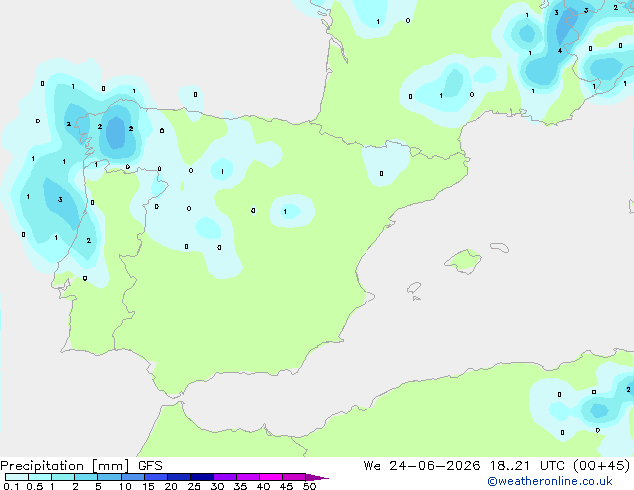Click the 1–2 mm legend color swatch
The height and width of the screenshot is (490, 634).
pos(63,477)
